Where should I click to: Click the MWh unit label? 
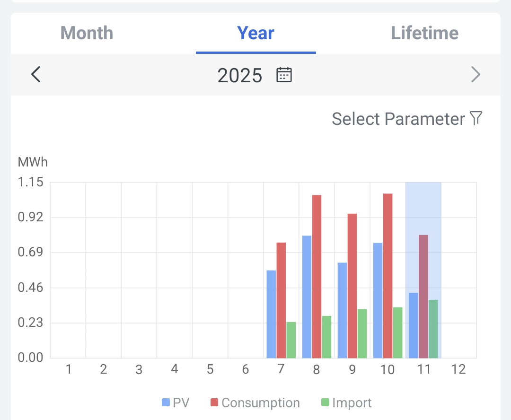tap(33, 162)
